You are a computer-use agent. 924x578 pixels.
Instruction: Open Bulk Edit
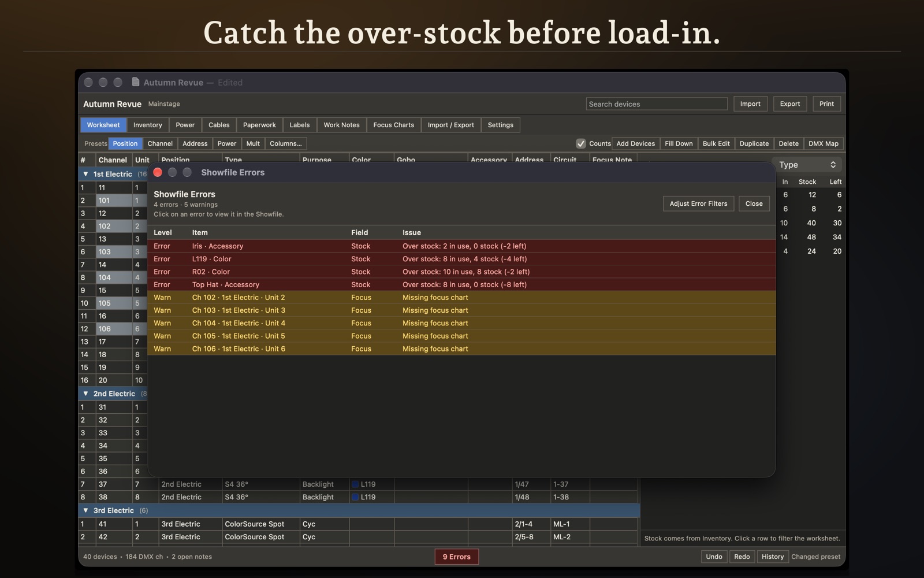pos(716,143)
